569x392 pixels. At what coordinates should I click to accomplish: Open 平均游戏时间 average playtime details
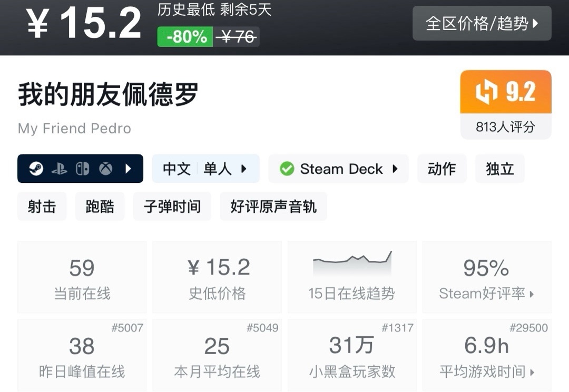click(x=486, y=355)
